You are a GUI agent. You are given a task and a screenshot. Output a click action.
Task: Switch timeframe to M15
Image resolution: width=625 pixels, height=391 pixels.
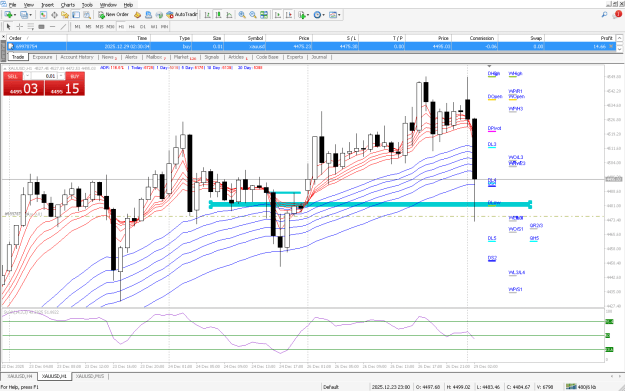tap(99, 27)
